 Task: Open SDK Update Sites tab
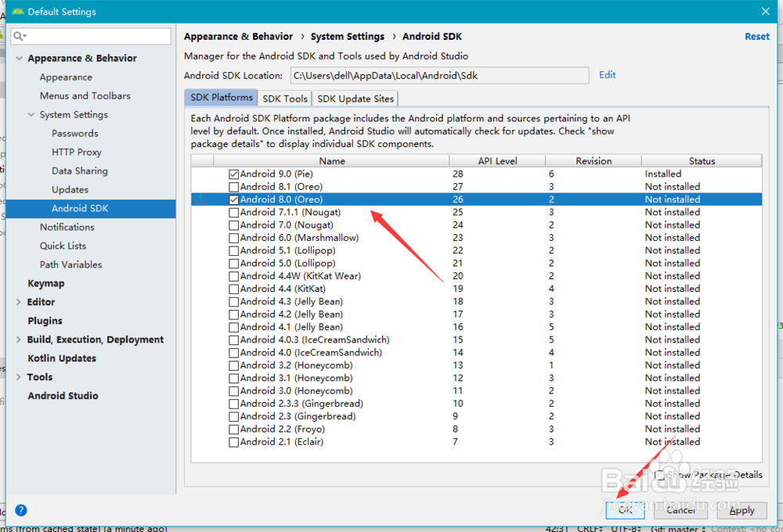355,99
